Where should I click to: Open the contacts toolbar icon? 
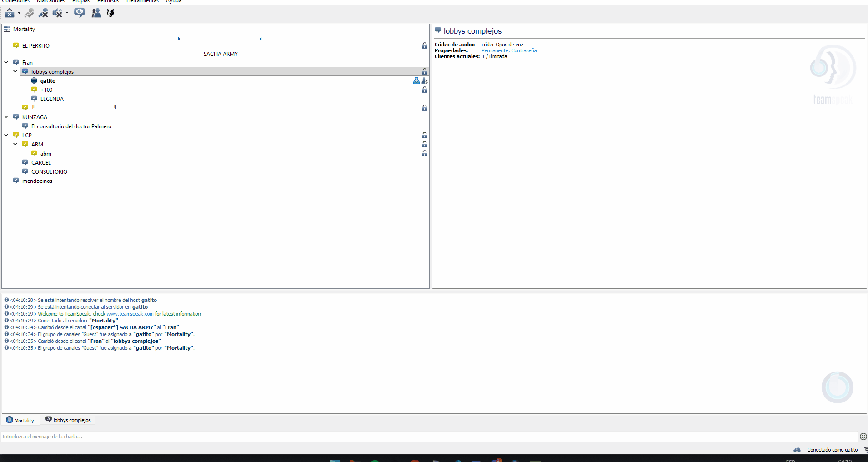96,12
